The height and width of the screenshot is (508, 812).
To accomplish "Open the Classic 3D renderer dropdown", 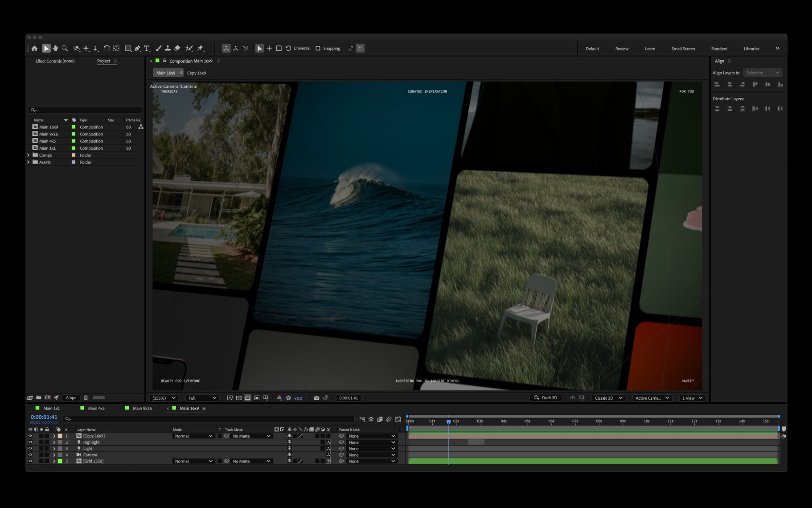I will pos(608,398).
